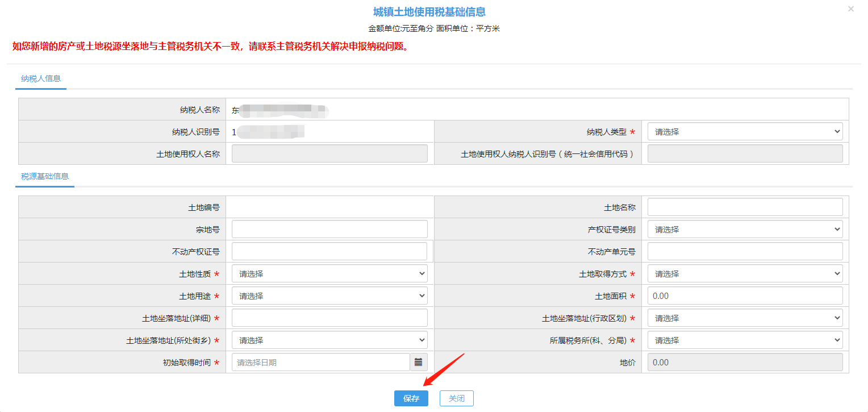Focus the 土地坐落地址(详细) input field
This screenshot has height=412, width=868.
[329, 318]
